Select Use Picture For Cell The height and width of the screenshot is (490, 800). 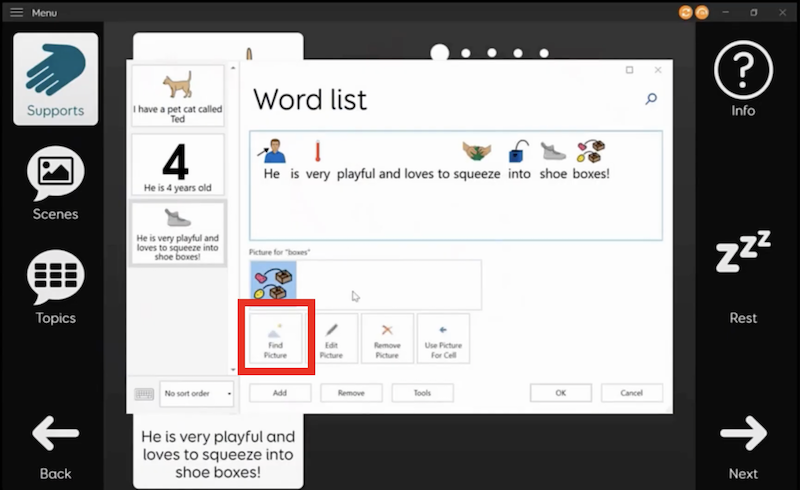coord(443,338)
